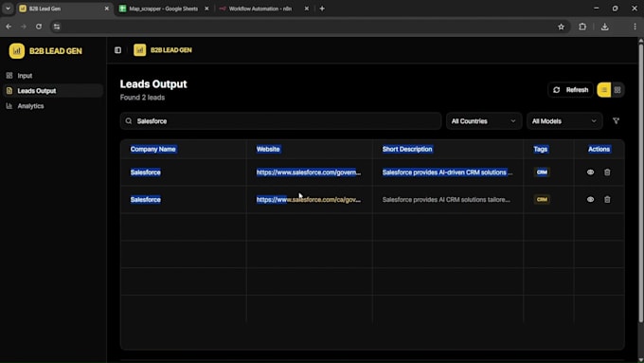Viewport: 644px width, 363px height.
Task: Click the search field containing Salesforce
Action: coord(280,121)
